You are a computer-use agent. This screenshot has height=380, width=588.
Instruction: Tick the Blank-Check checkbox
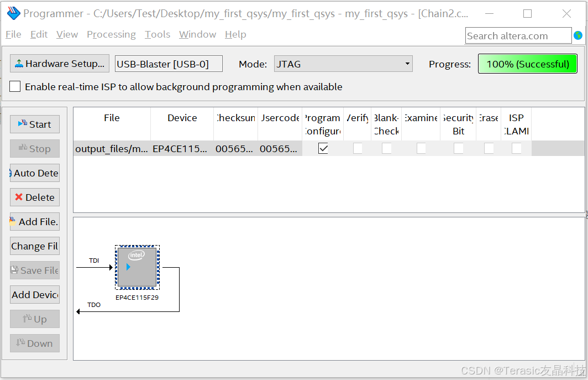387,148
